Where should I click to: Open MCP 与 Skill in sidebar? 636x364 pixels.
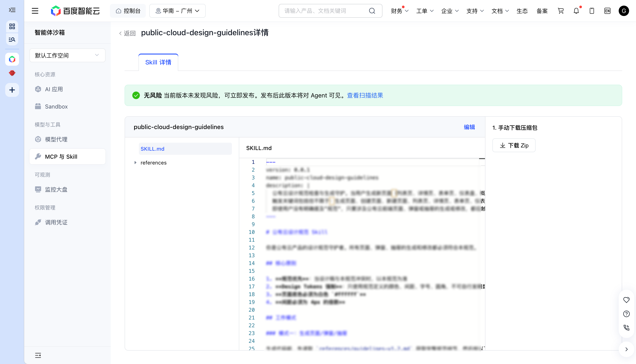click(x=67, y=156)
